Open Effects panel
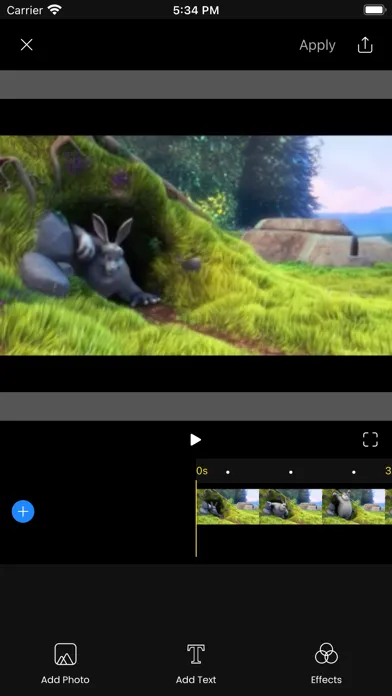The width and height of the screenshot is (392, 696). 326,663
